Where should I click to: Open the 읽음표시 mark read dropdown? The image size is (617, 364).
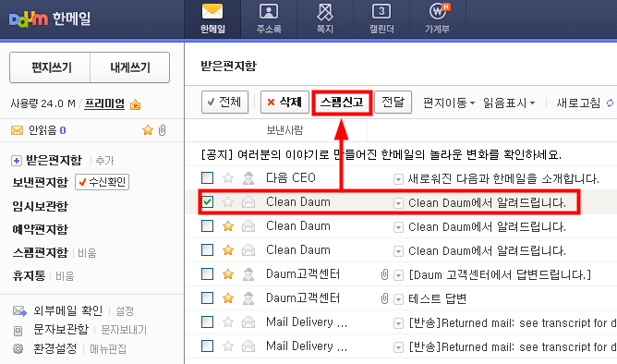pyautogui.click(x=509, y=103)
